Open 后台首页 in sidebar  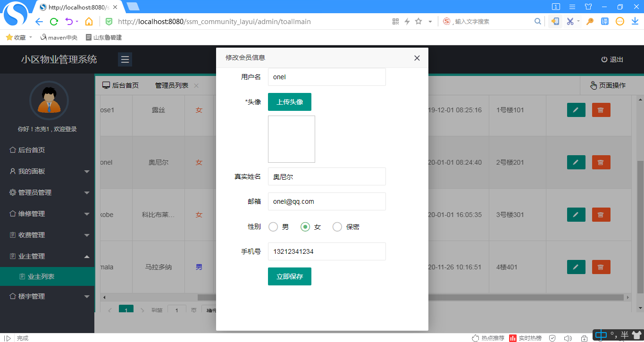click(x=47, y=150)
